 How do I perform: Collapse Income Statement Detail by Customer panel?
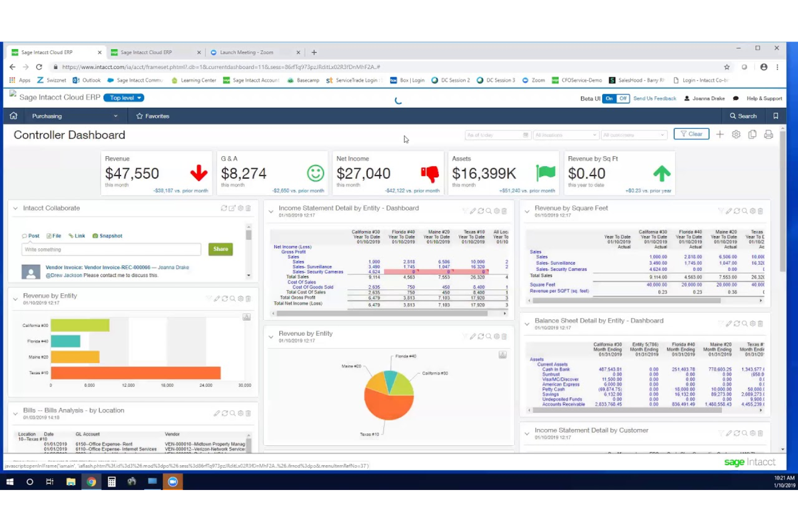tap(527, 433)
